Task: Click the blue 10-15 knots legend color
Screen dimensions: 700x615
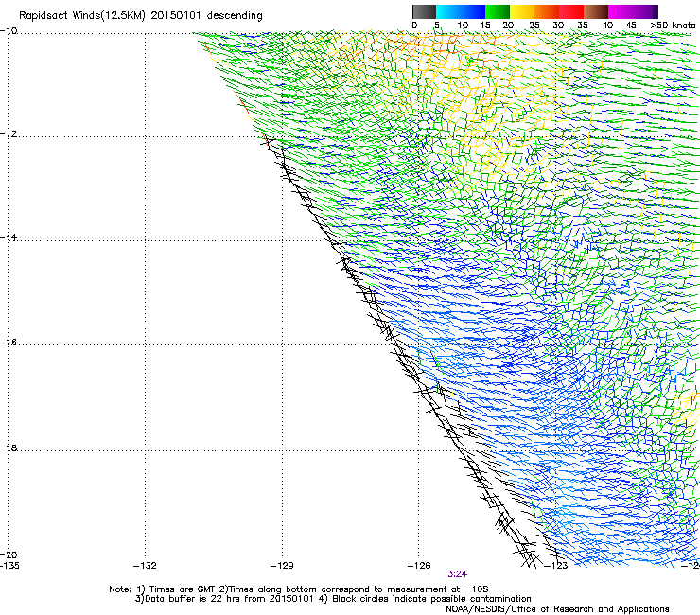Action: (473, 11)
